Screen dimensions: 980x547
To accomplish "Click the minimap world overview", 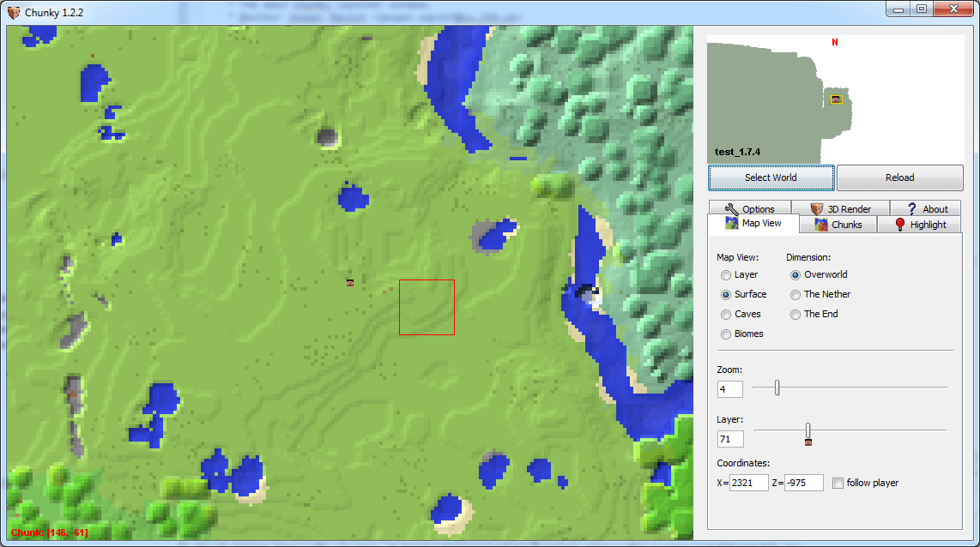I will point(835,99).
